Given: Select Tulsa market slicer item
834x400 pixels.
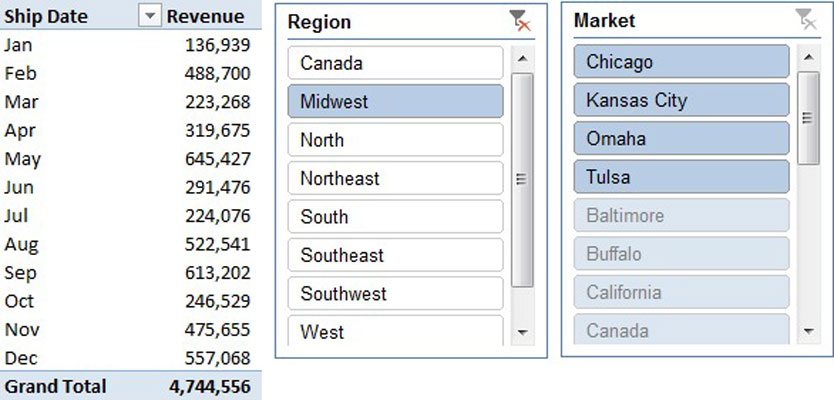Looking at the screenshot, I should [x=682, y=177].
